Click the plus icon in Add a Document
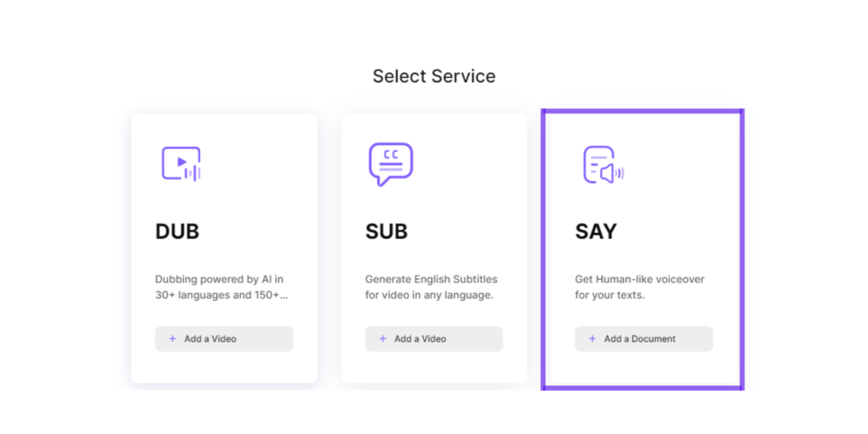This screenshot has width=868, height=434. (593, 339)
